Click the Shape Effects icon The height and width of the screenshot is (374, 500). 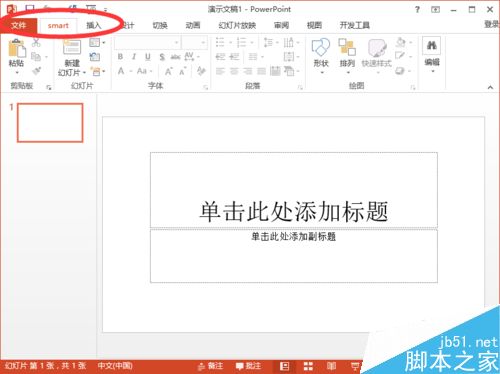[400, 71]
